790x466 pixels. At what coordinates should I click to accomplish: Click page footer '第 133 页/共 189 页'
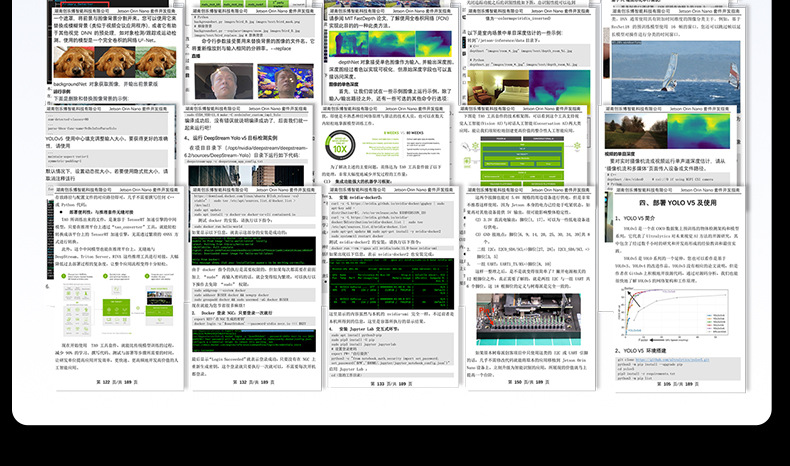[x=391, y=383]
